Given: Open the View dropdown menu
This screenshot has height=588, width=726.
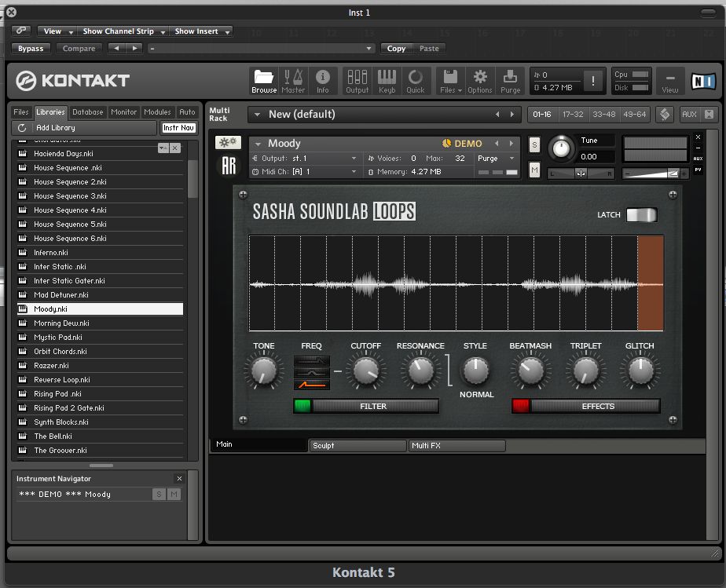Looking at the screenshot, I should (58, 31).
